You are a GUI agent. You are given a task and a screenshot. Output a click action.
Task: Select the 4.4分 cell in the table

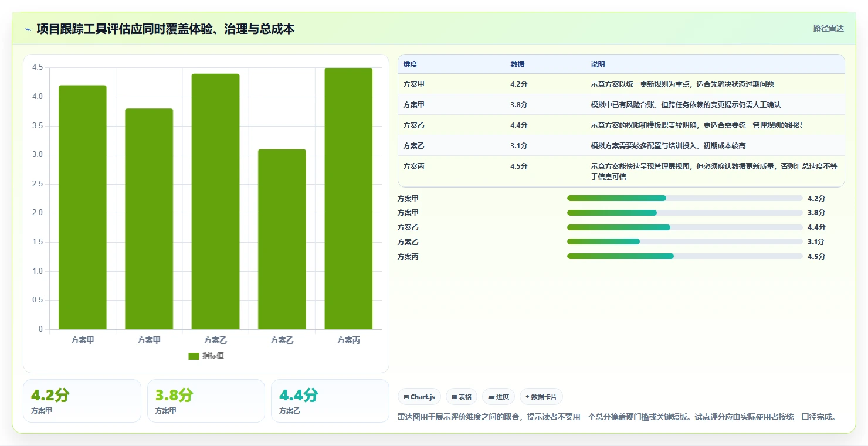click(518, 125)
